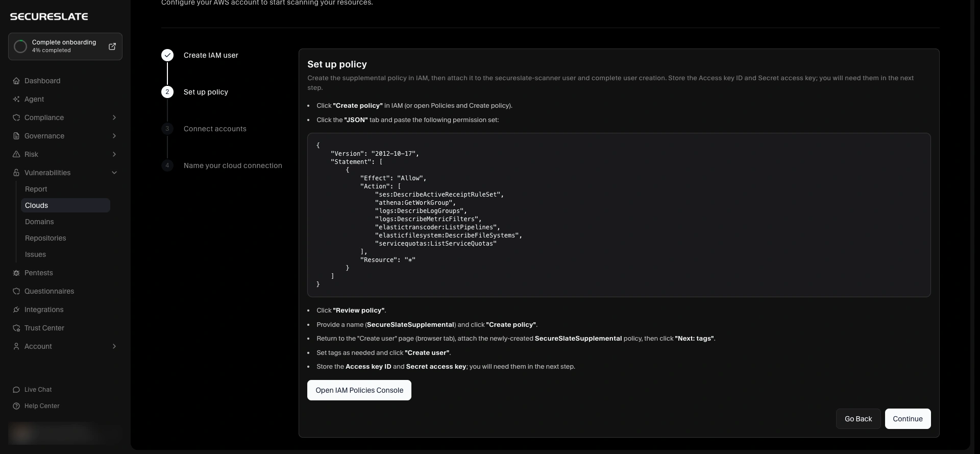Click step 2 circle indicator
This screenshot has width=980, height=454.
(167, 92)
